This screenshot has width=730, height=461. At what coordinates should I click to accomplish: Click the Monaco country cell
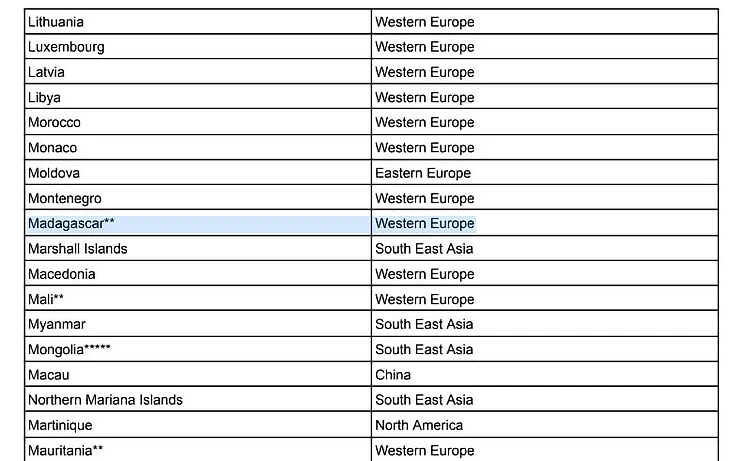coord(198,147)
